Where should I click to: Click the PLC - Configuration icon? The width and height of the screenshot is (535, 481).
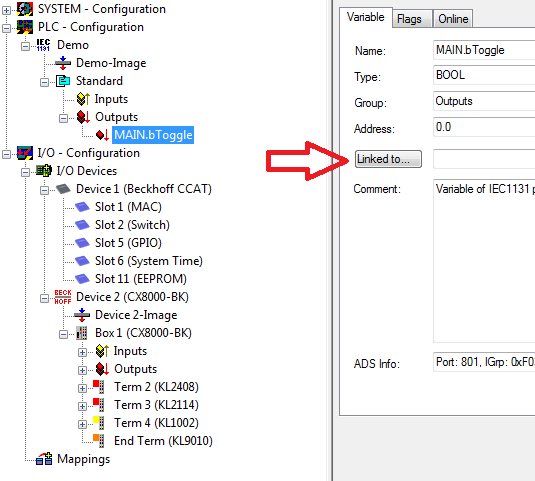(25, 27)
